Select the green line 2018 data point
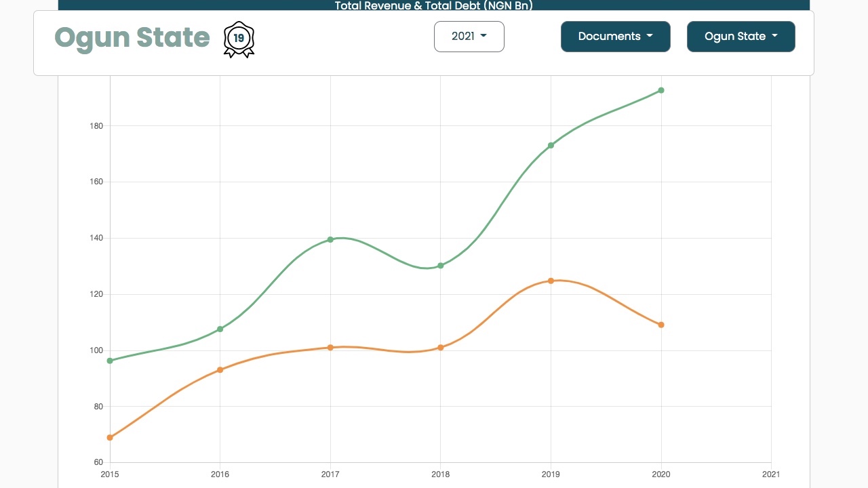 point(441,266)
